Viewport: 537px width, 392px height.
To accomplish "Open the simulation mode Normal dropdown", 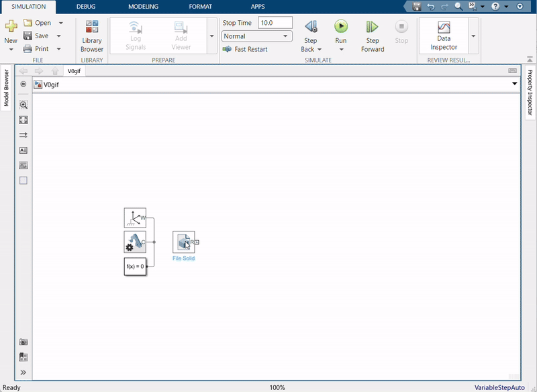I will click(257, 36).
